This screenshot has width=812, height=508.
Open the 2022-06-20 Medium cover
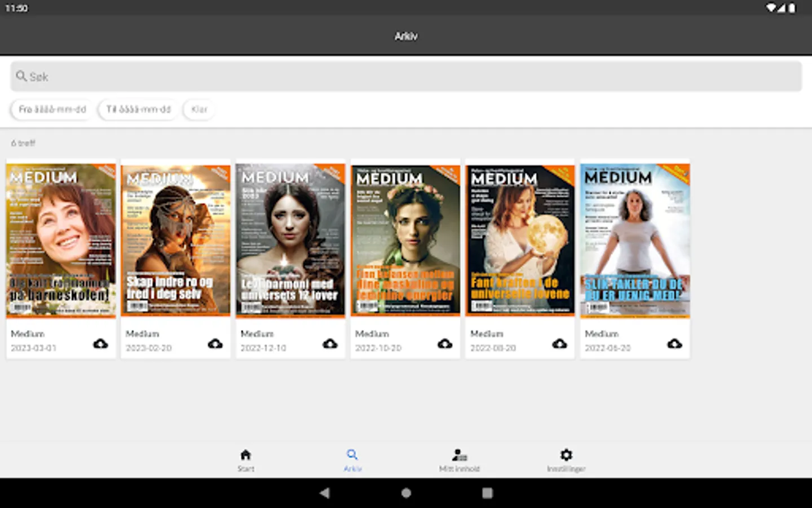click(x=635, y=241)
